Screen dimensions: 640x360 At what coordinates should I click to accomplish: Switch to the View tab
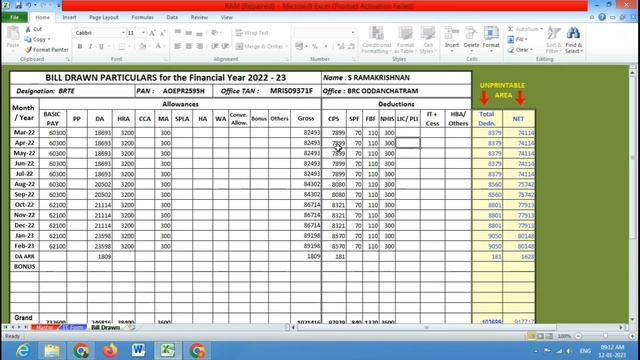point(227,18)
